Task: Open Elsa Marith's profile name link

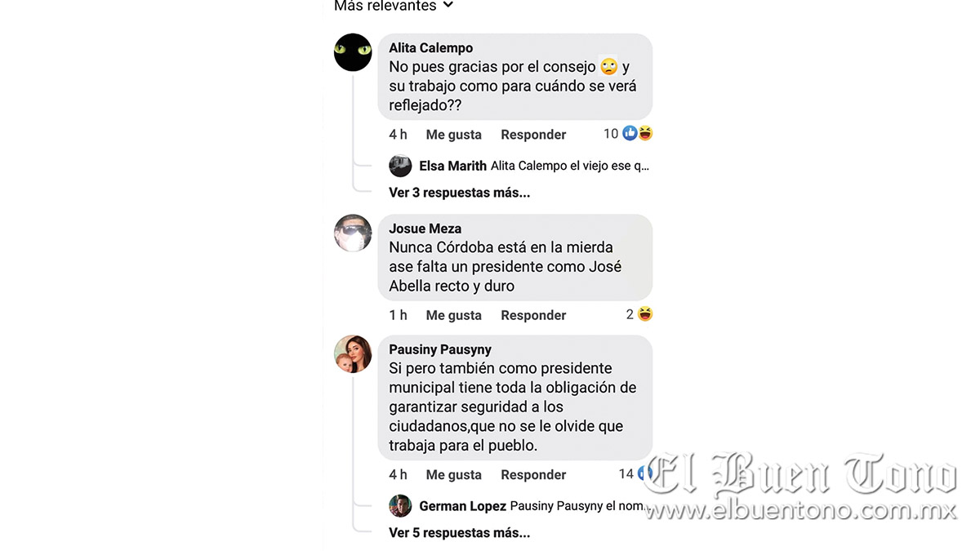Action: 452,166
